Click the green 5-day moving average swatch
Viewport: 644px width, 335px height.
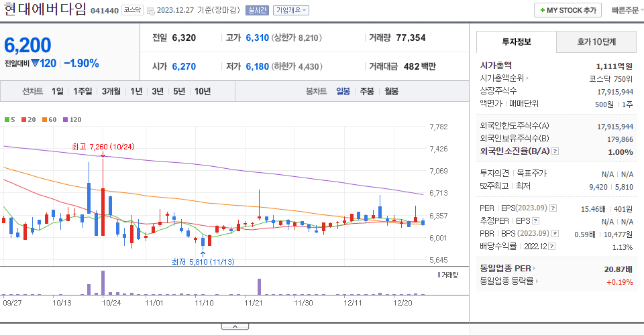[x=7, y=120]
